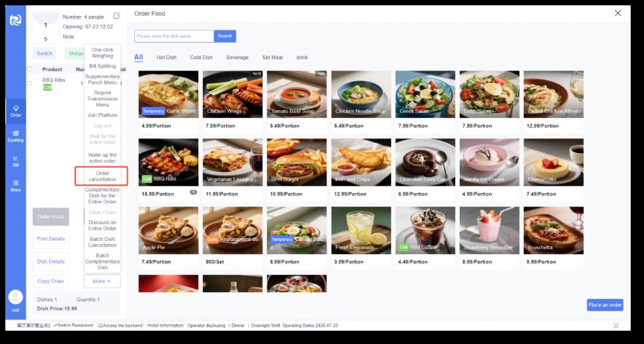The width and height of the screenshot is (644, 344).
Task: Open the More section in the sidebar
Action: 15,186
